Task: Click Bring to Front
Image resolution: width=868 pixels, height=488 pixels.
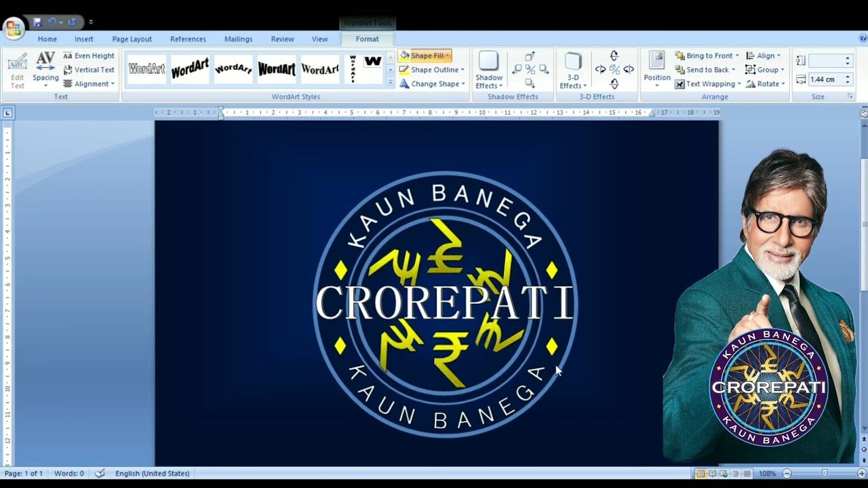Action: point(707,56)
